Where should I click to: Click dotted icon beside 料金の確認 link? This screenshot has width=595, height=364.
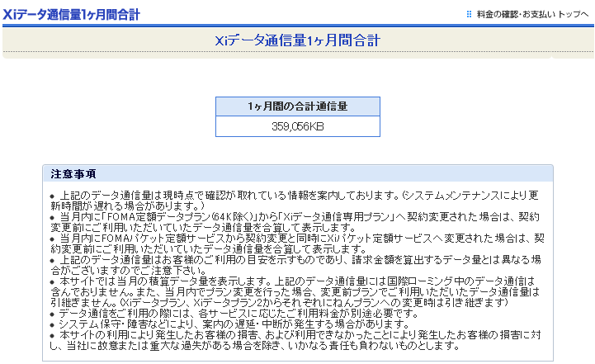point(469,14)
